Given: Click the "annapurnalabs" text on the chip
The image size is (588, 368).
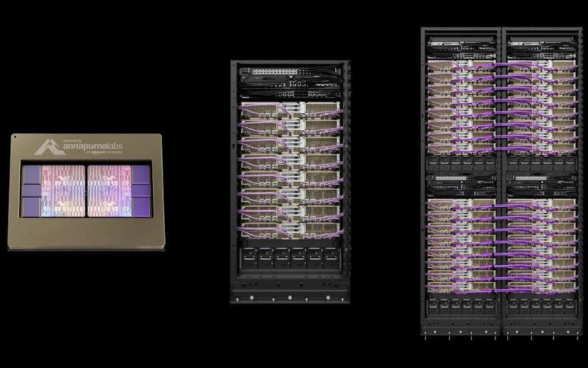Looking at the screenshot, I should click(x=90, y=146).
